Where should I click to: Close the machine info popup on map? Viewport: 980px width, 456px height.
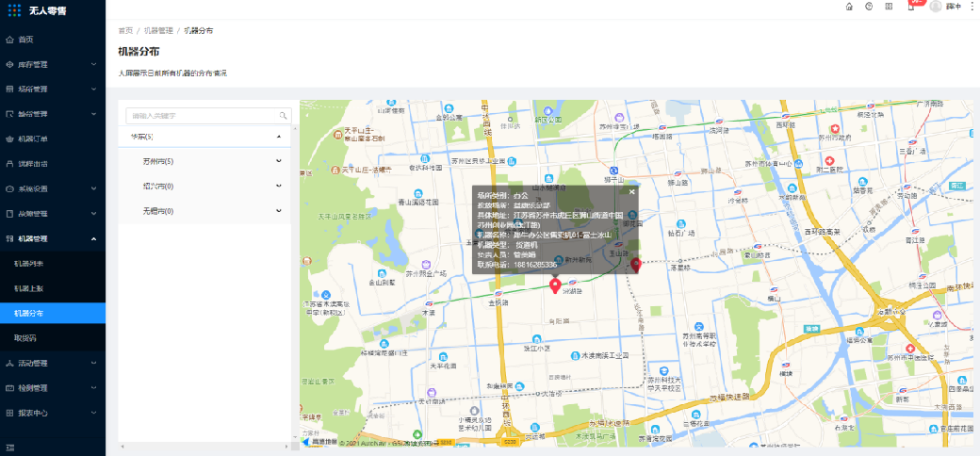pos(632,192)
